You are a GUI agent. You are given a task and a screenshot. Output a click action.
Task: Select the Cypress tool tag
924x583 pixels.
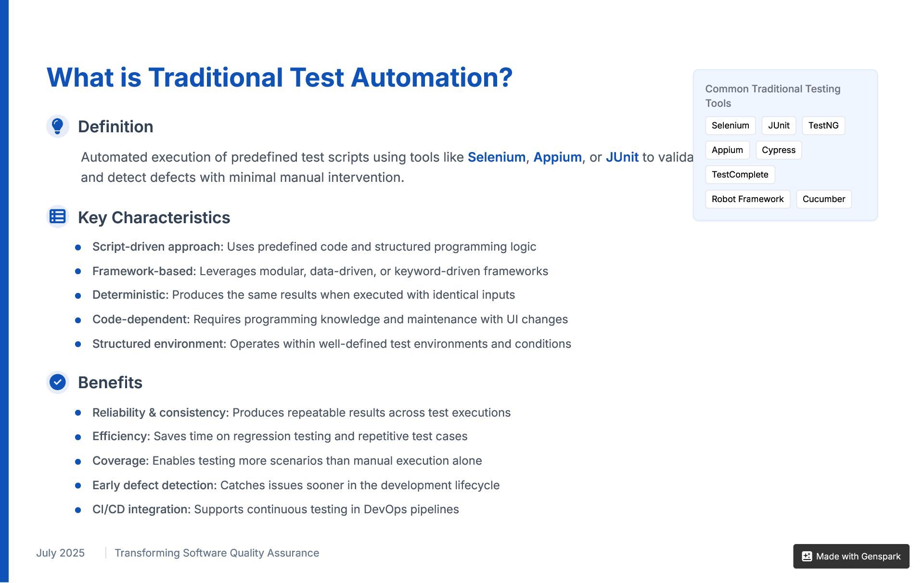[x=779, y=150]
